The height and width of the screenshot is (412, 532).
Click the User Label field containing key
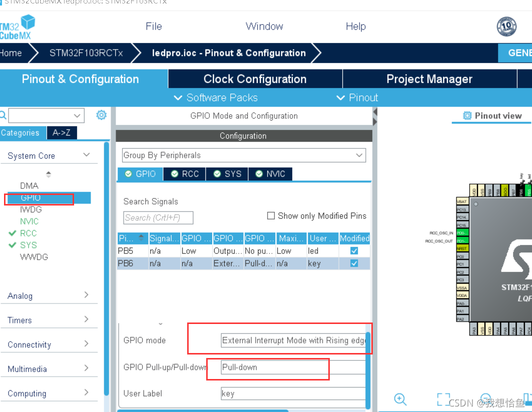[294, 393]
